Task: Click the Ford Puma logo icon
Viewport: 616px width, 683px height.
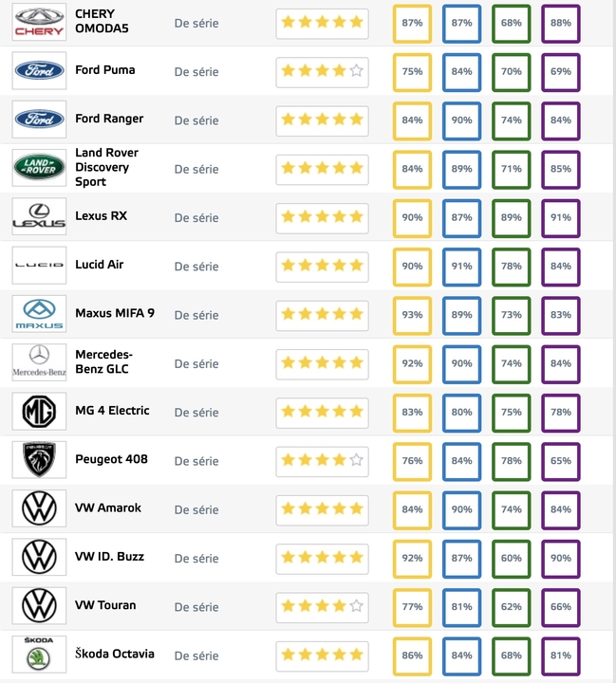Action: (x=39, y=71)
